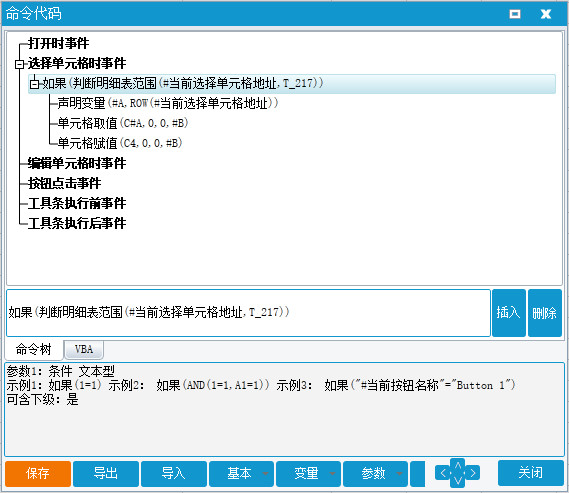Select the 编辑单元格时事件 tree item
569x493 pixels.
77,163
